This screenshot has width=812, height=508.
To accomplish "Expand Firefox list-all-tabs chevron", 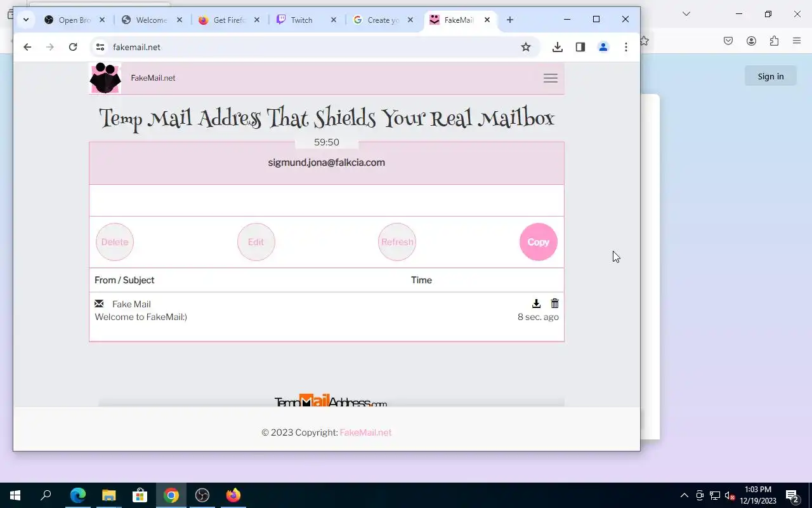I will [x=686, y=13].
